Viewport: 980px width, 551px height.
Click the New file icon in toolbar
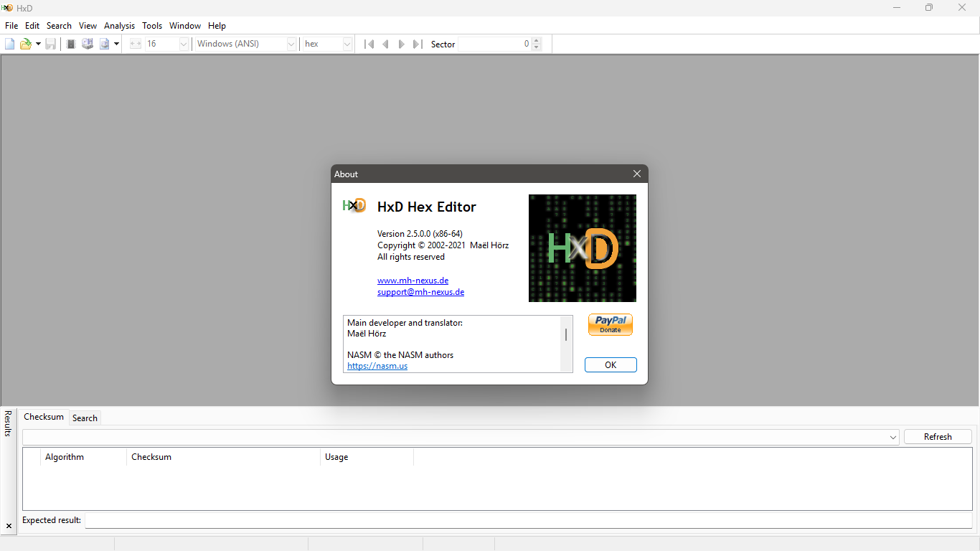(10, 44)
